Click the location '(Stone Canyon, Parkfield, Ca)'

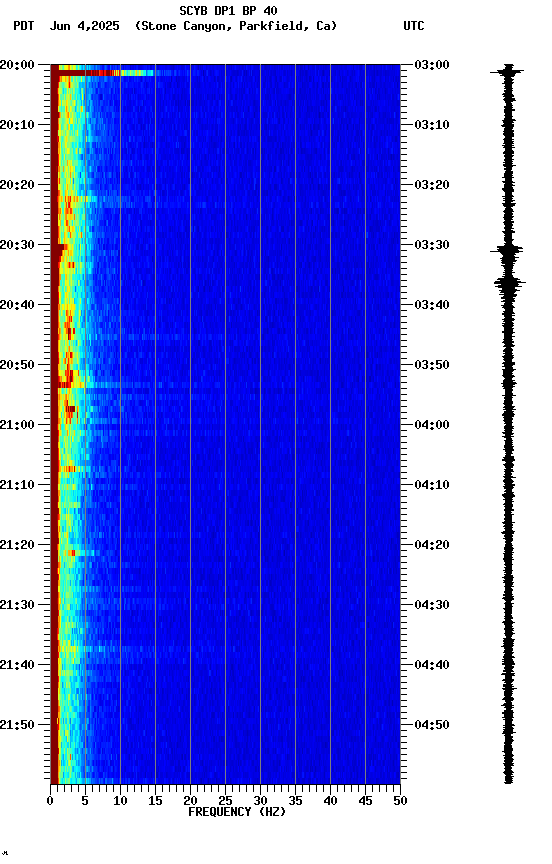click(236, 26)
